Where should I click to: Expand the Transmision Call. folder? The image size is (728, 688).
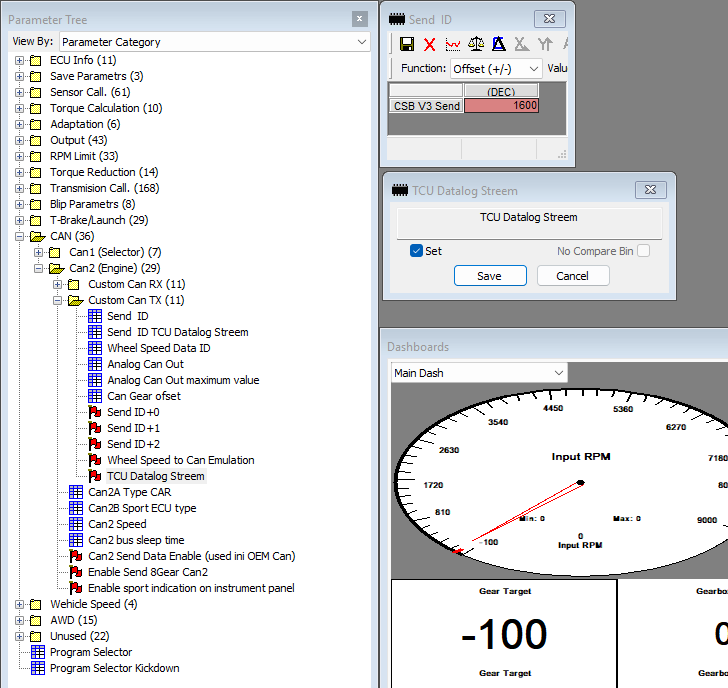(20, 188)
